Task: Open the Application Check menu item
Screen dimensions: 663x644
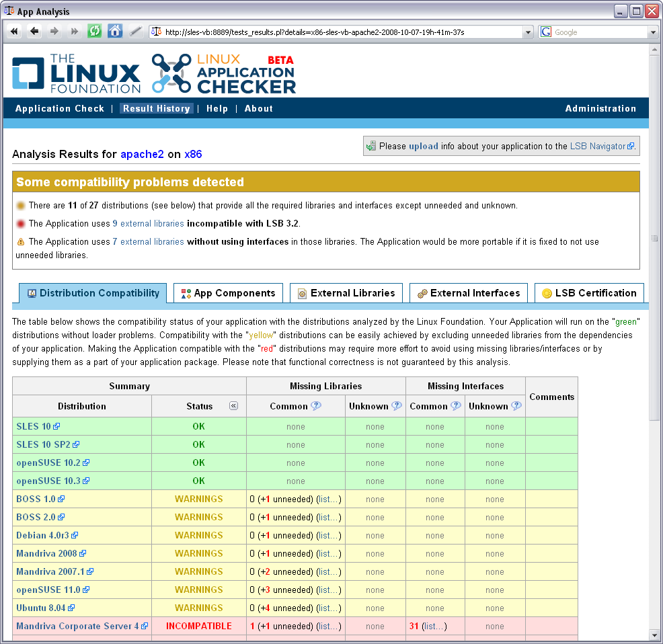Action: tap(60, 109)
